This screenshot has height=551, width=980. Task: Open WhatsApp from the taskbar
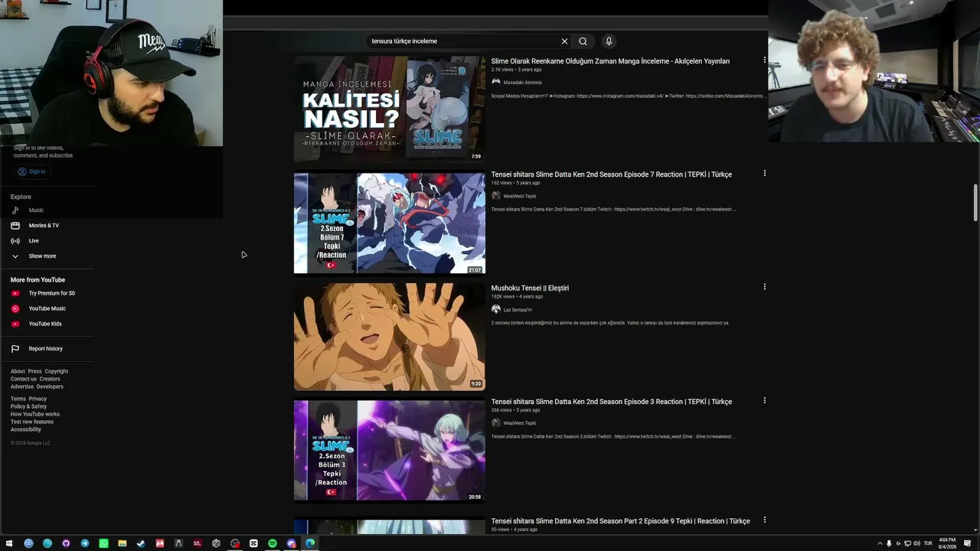103,543
